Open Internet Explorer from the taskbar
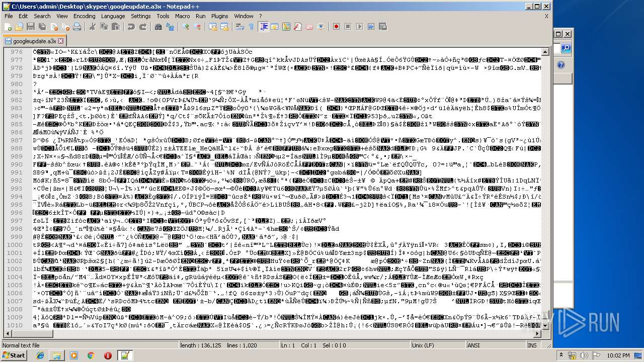 coord(40,355)
